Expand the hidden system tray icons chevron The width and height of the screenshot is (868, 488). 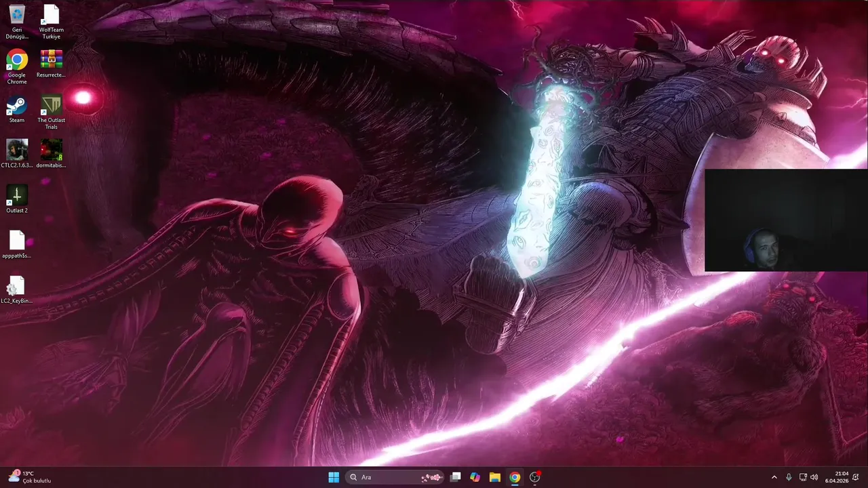774,477
